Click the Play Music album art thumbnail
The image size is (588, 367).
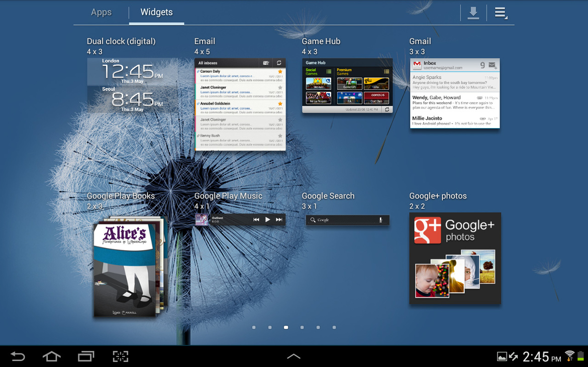(x=202, y=219)
